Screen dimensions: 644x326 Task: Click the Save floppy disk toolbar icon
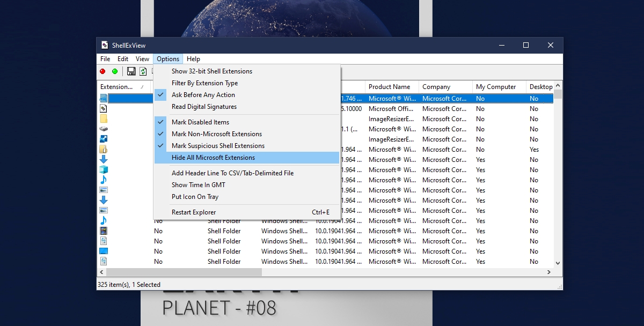coord(131,71)
